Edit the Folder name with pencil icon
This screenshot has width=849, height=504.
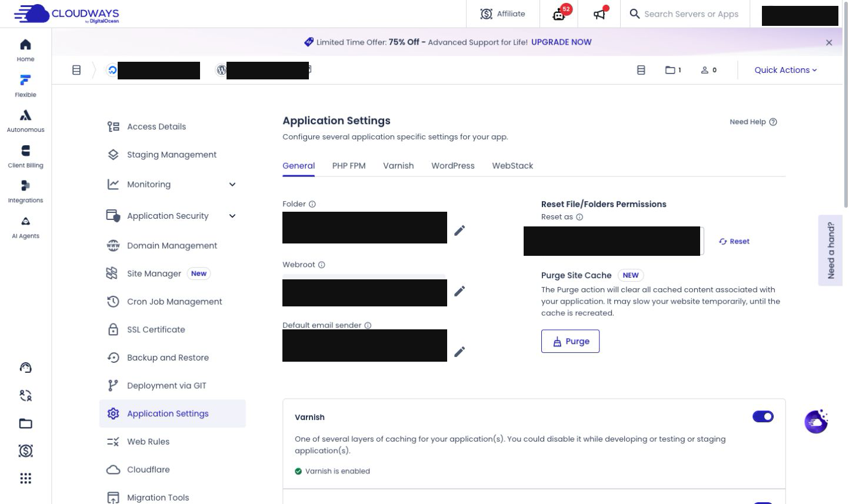[x=460, y=230]
